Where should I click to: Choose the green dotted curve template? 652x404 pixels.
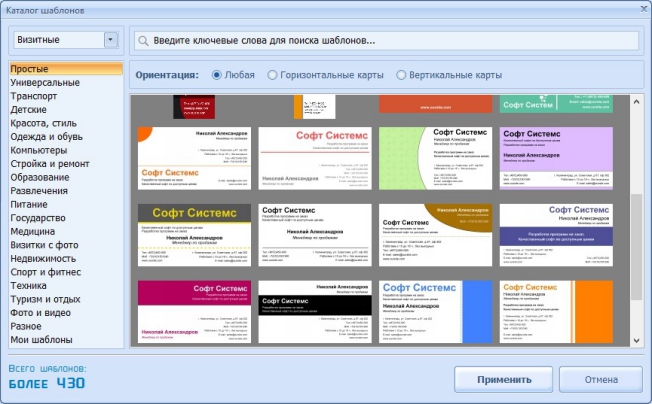click(x=435, y=158)
